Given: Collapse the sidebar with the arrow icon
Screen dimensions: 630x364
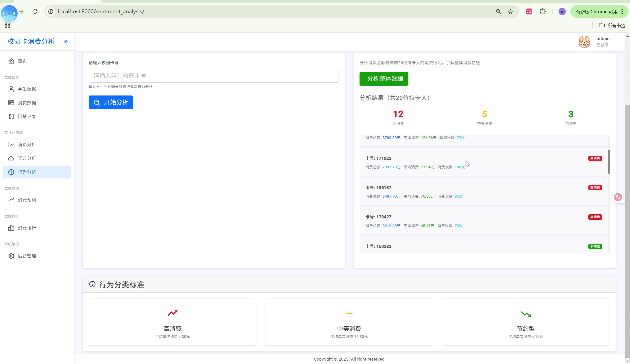Looking at the screenshot, I should tap(66, 42).
